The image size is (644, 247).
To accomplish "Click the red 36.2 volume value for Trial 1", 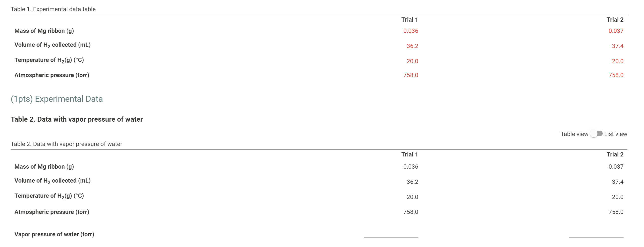I will tap(412, 46).
